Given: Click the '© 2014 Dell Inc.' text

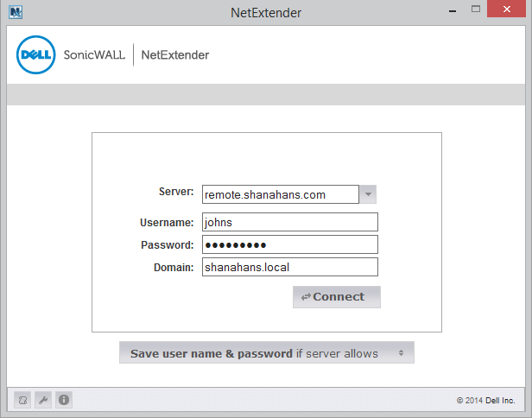Looking at the screenshot, I should click(486, 401).
